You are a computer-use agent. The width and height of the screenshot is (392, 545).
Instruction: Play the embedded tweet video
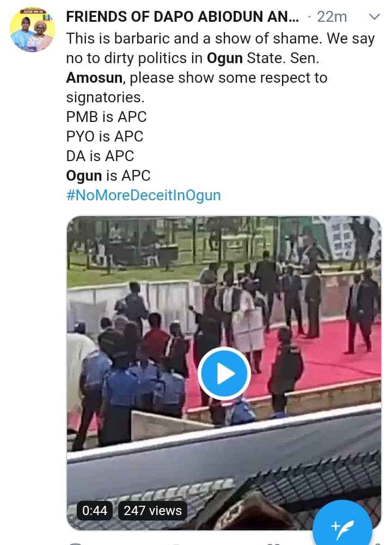click(224, 373)
